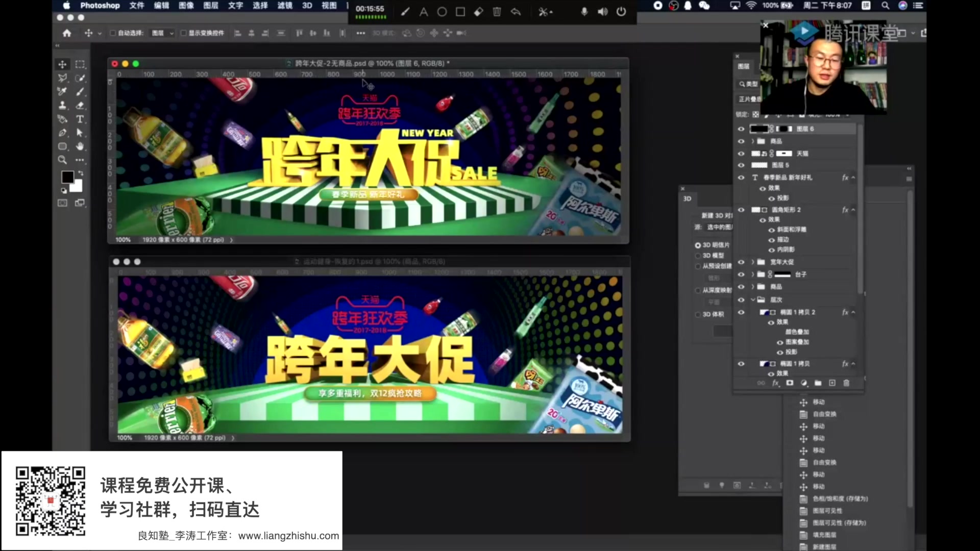Add a layer mask from layers panel bottom
Screen dimensions: 980x551
click(790, 383)
